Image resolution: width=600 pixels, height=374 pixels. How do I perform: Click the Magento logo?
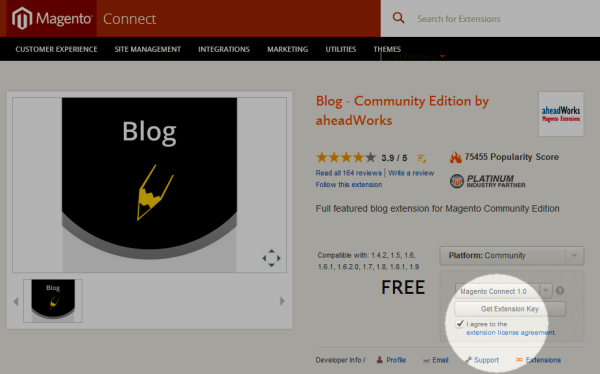point(52,18)
